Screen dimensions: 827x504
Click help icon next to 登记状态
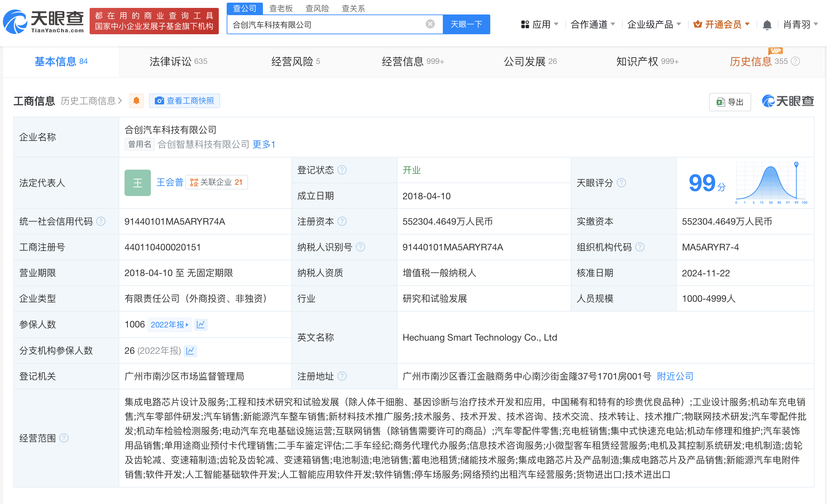pos(342,170)
